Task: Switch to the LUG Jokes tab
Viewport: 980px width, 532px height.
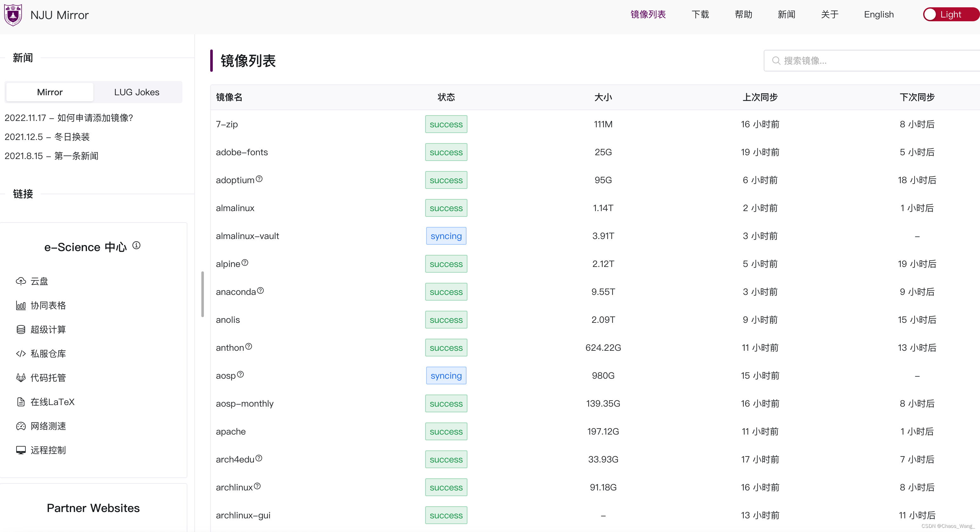Action: click(137, 92)
